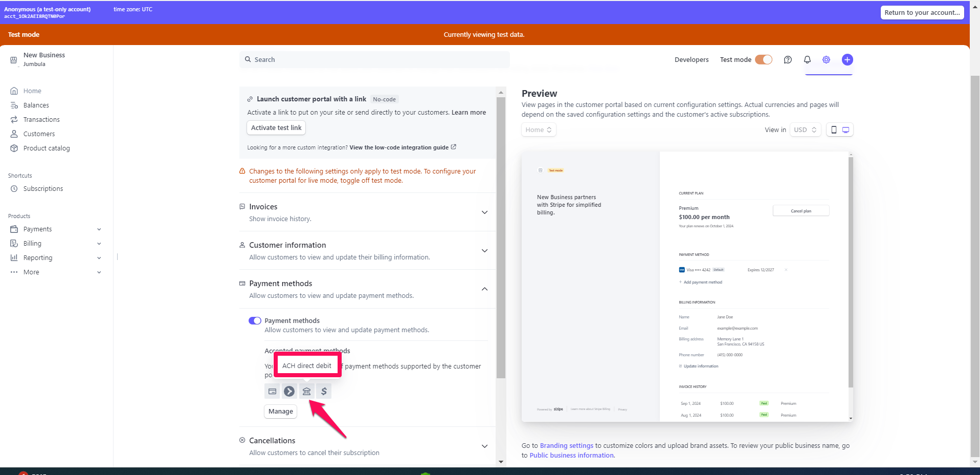Switch preview to desktop view icon
Image resolution: width=980 pixels, height=475 pixels.
click(846, 129)
